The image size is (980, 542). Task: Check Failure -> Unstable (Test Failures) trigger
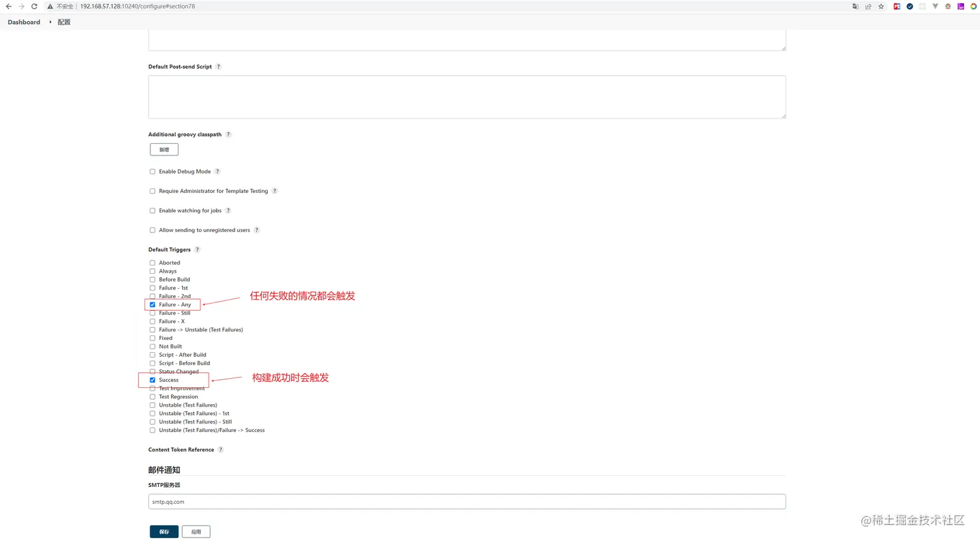pos(152,330)
